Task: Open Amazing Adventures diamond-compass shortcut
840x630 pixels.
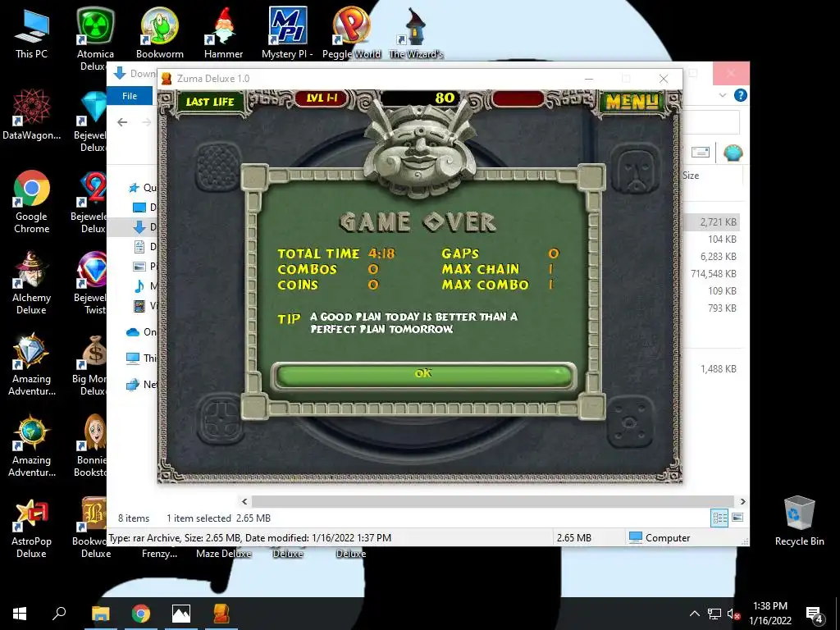Action: click(32, 363)
